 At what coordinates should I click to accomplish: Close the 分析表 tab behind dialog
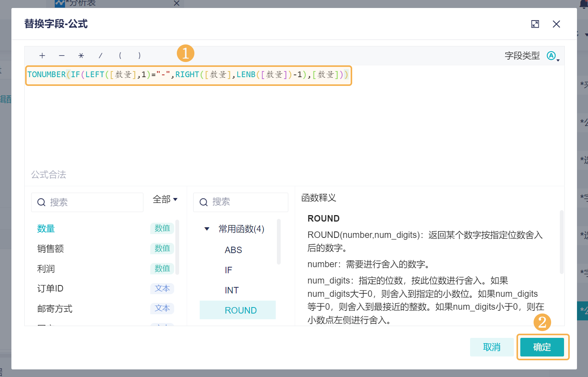176,3
